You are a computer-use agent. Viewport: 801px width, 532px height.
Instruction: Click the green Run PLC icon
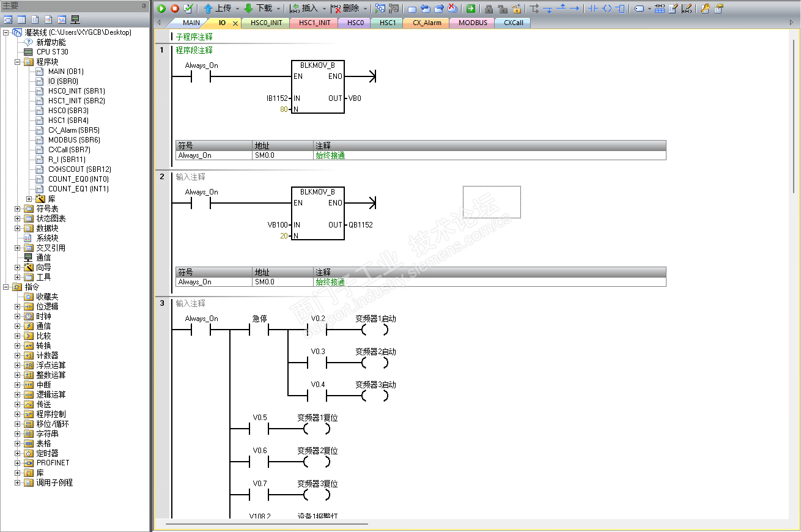161,9
